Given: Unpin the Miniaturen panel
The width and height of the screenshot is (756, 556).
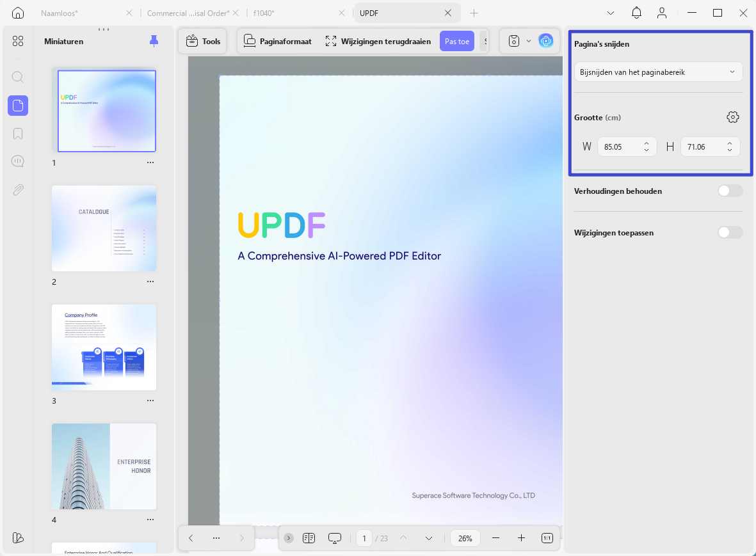Looking at the screenshot, I should [x=154, y=42].
